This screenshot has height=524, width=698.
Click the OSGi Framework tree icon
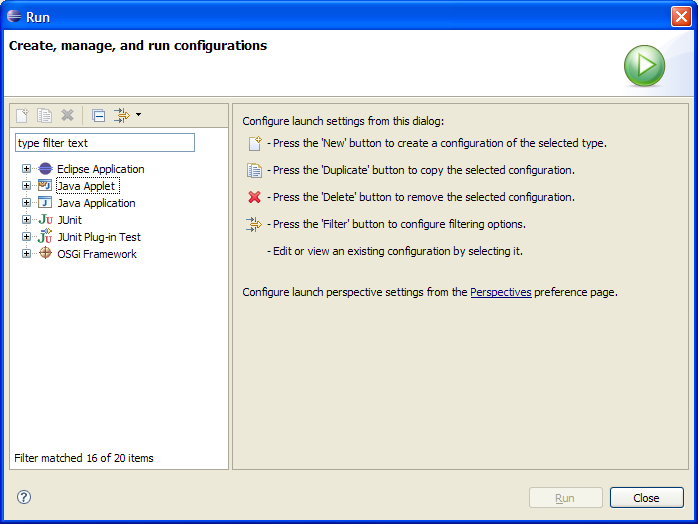pos(45,253)
